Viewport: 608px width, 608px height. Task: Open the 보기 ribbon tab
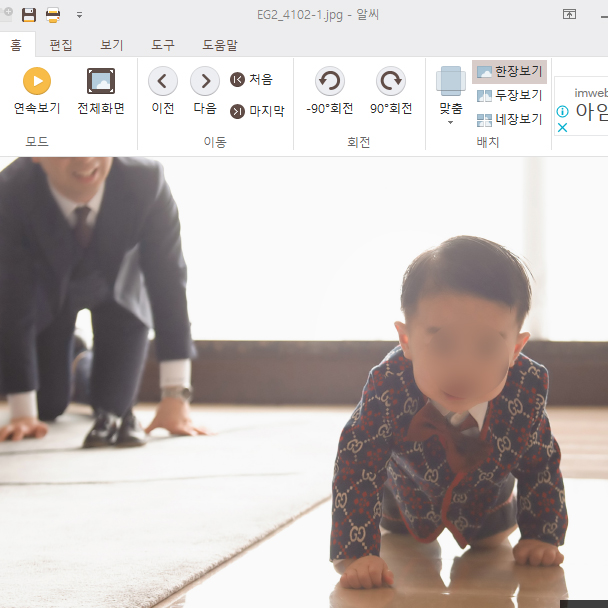pos(112,45)
